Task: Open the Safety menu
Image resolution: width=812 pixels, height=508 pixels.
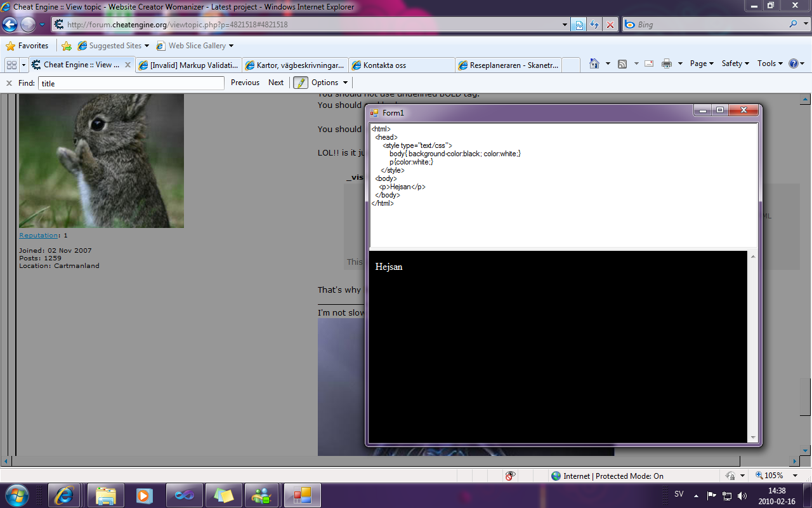Action: 735,63
